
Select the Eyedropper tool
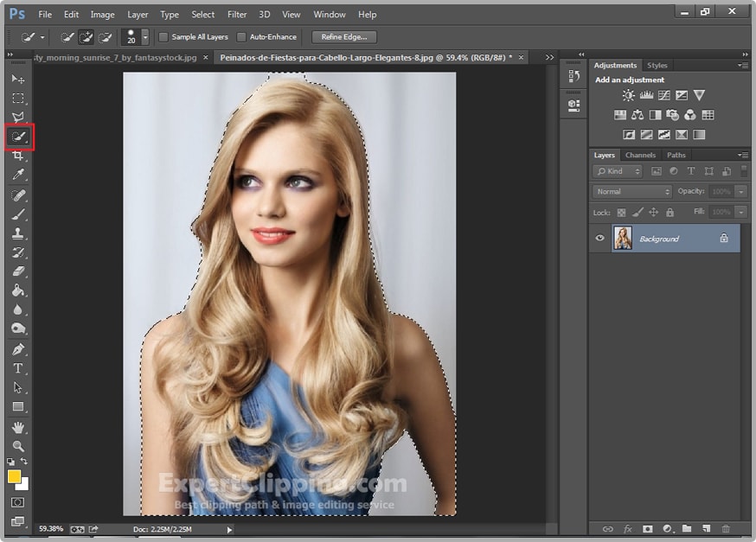(18, 175)
